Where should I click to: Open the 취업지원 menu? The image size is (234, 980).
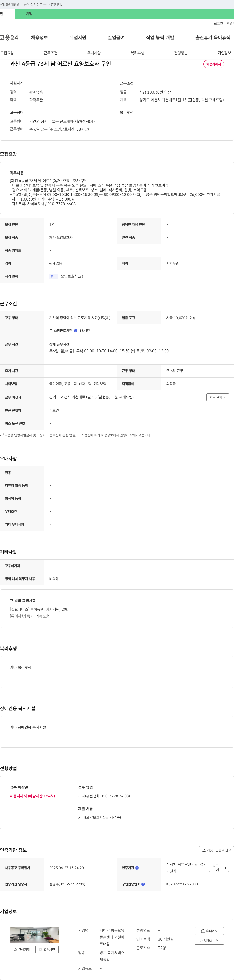[x=78, y=38]
